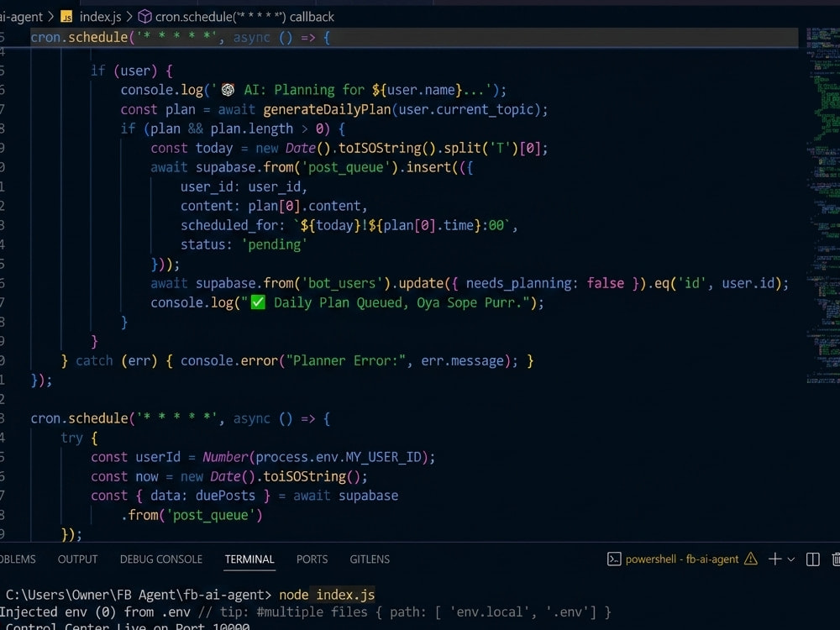The height and width of the screenshot is (630, 840).
Task: Click the 'bot_users' string in the code
Action: pos(342,283)
